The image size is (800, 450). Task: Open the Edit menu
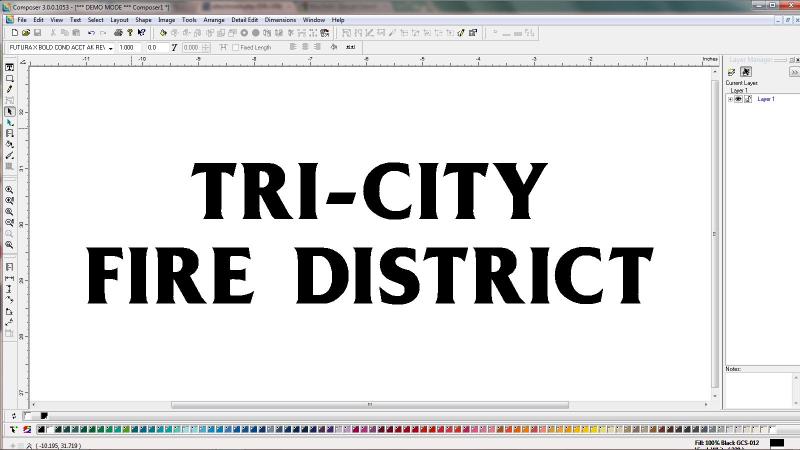coord(38,20)
